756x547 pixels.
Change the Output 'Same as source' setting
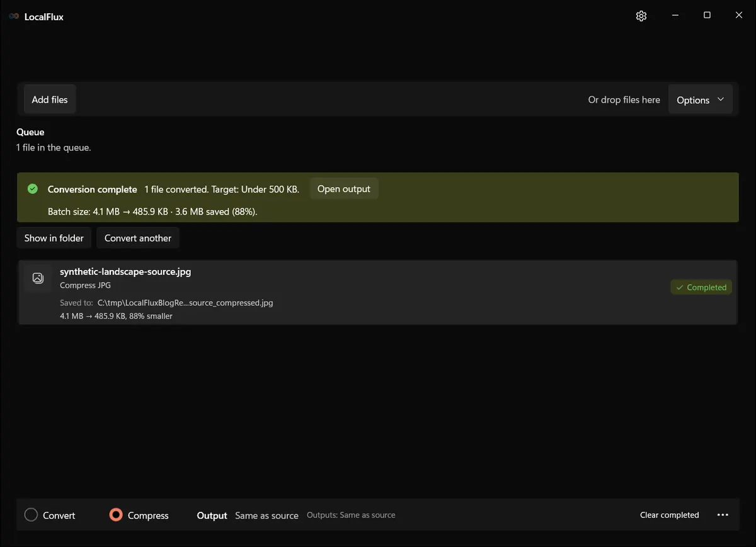point(266,516)
